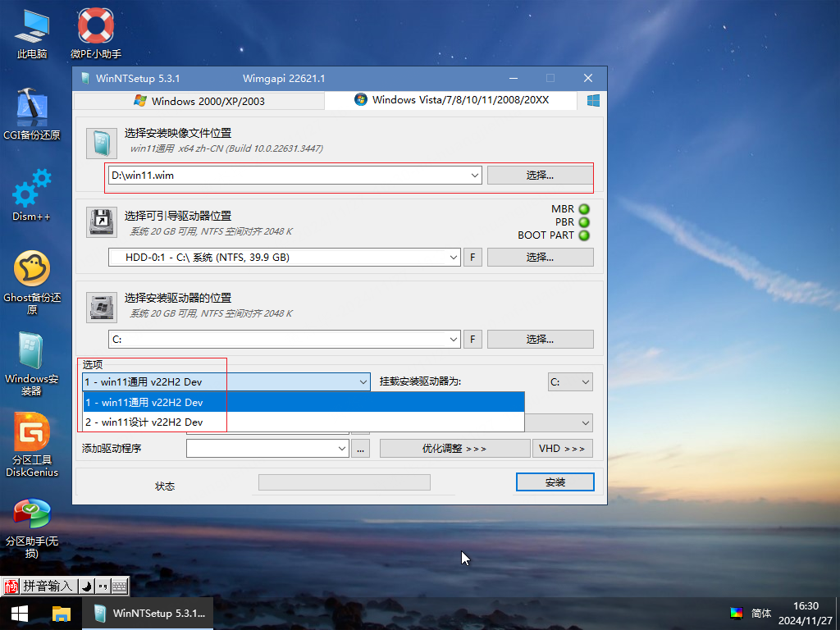Screen dimensions: 840x630
Task: Click the 安装 install button
Action: coord(555,482)
